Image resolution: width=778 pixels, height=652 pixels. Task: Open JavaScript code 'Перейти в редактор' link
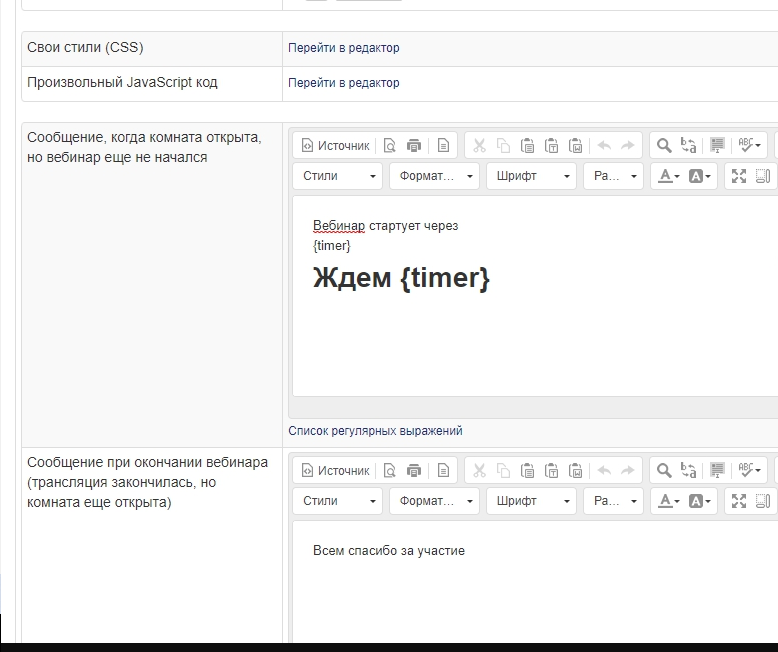tap(343, 83)
